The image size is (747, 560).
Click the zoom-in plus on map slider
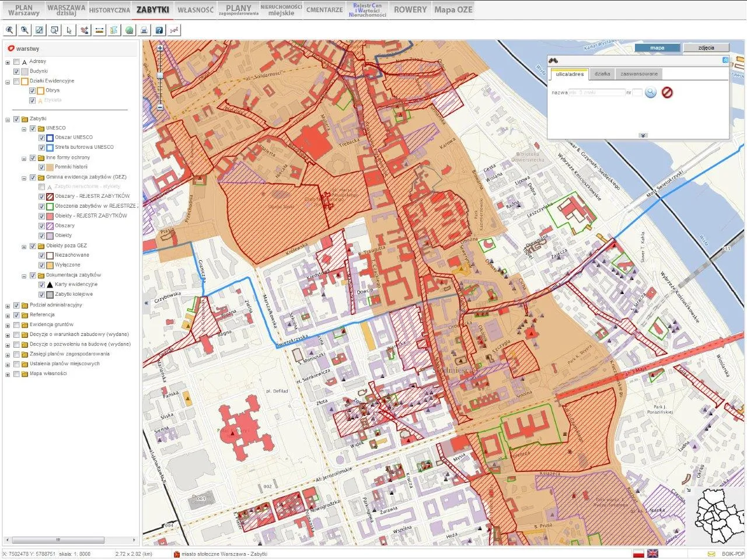click(160, 49)
